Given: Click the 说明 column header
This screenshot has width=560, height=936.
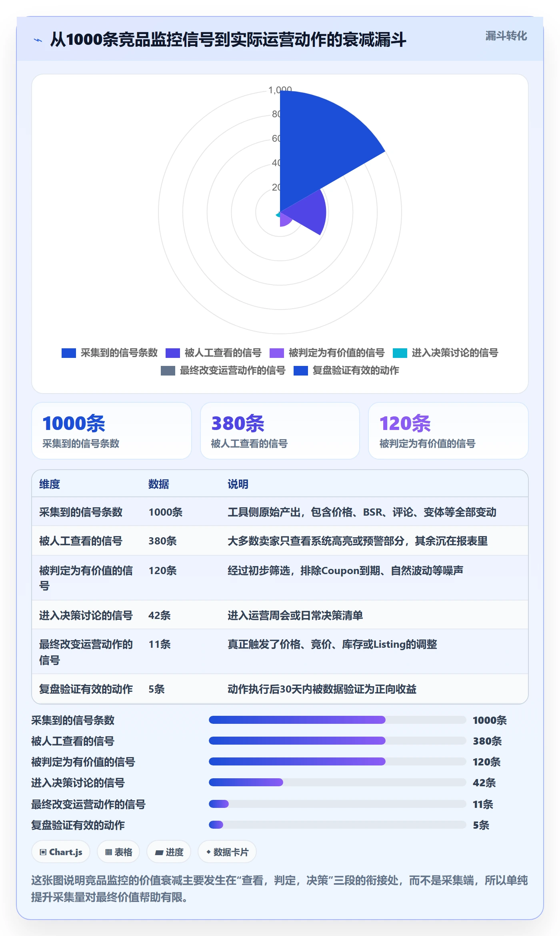Looking at the screenshot, I should pyautogui.click(x=238, y=484).
